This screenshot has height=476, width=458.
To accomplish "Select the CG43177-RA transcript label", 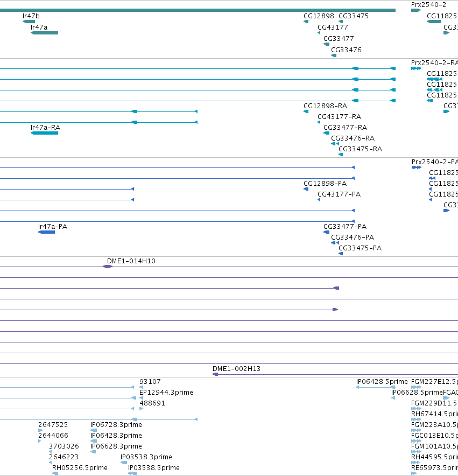I will click(339, 117).
